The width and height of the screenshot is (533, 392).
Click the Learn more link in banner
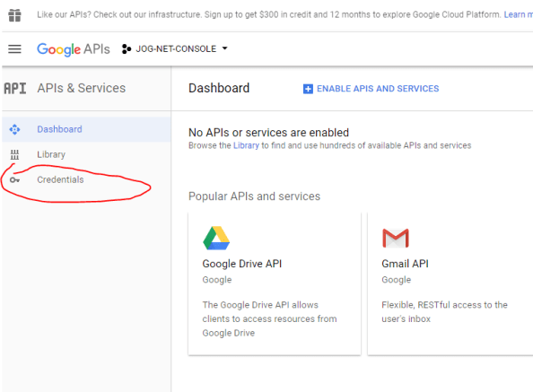coord(518,14)
